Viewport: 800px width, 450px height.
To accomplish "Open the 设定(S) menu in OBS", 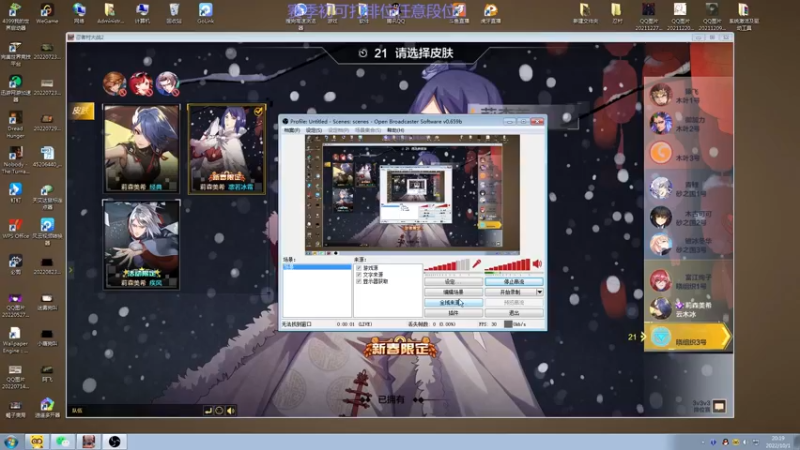I will pyautogui.click(x=314, y=130).
